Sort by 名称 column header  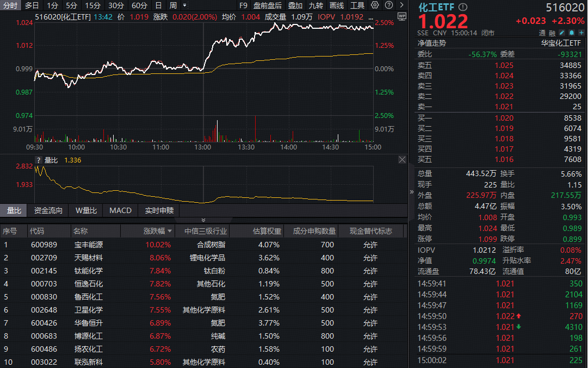click(81, 231)
